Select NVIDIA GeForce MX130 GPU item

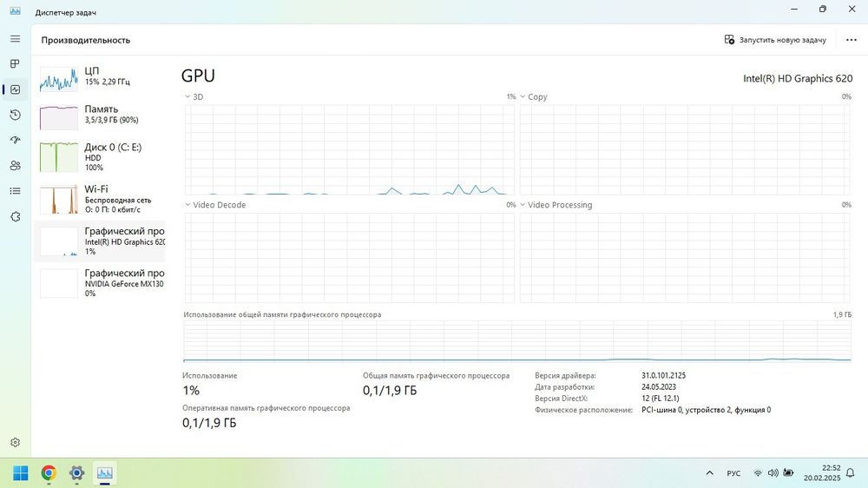(x=100, y=284)
